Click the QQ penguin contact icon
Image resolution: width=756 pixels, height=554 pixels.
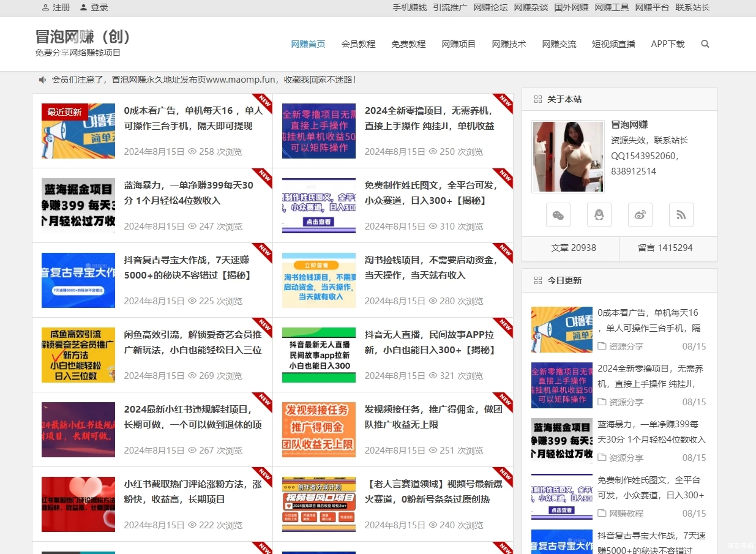tap(599, 215)
